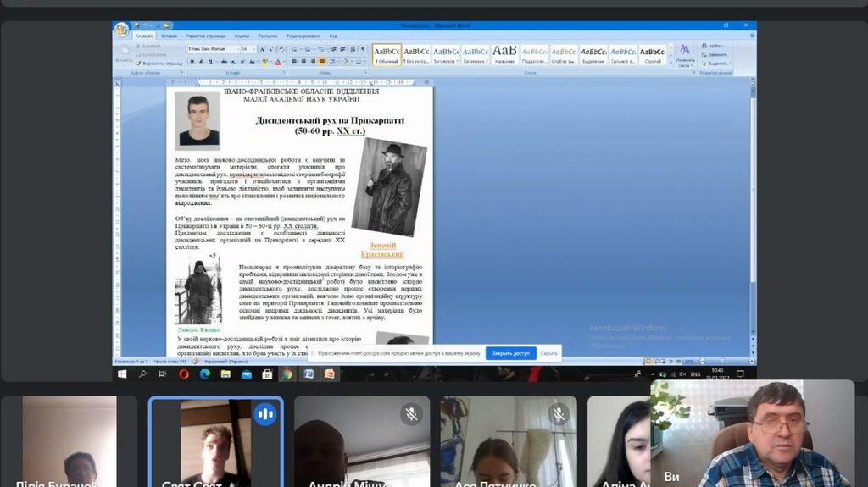Click the blue Закрыть доступ button

tap(510, 353)
